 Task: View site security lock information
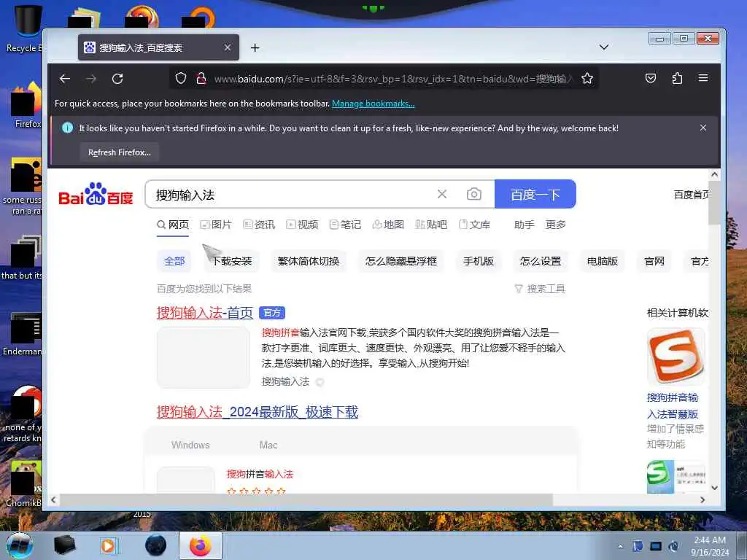[201, 78]
